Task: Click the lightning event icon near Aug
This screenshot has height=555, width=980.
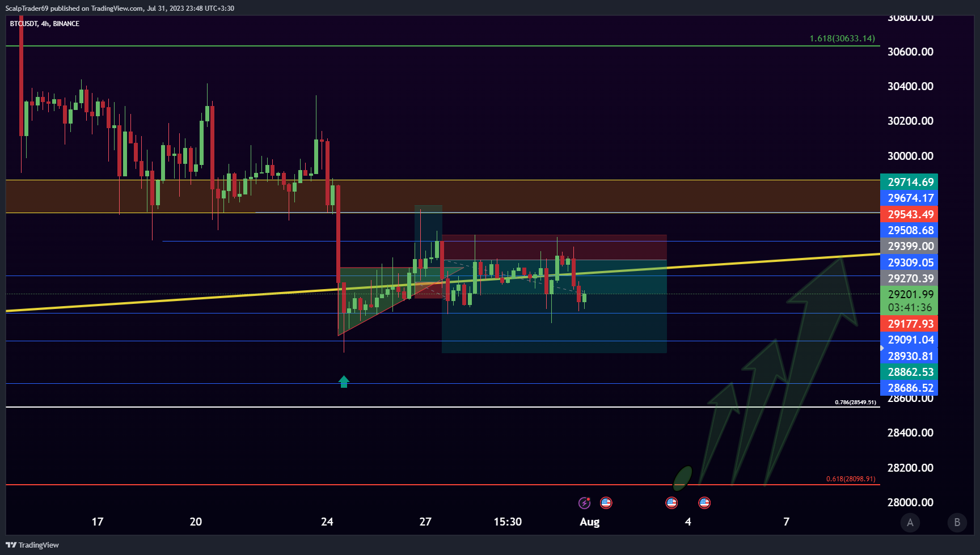Action: [x=584, y=503]
